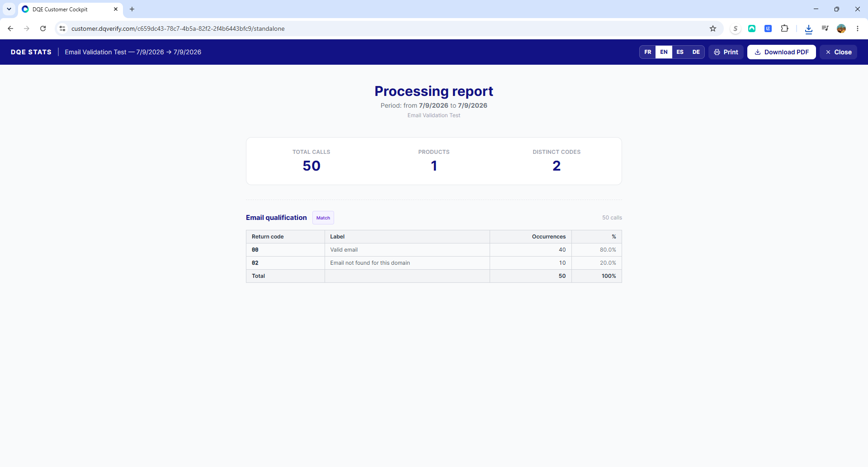Open the S extension icon
Screen dimensions: 868x467
tap(736, 29)
